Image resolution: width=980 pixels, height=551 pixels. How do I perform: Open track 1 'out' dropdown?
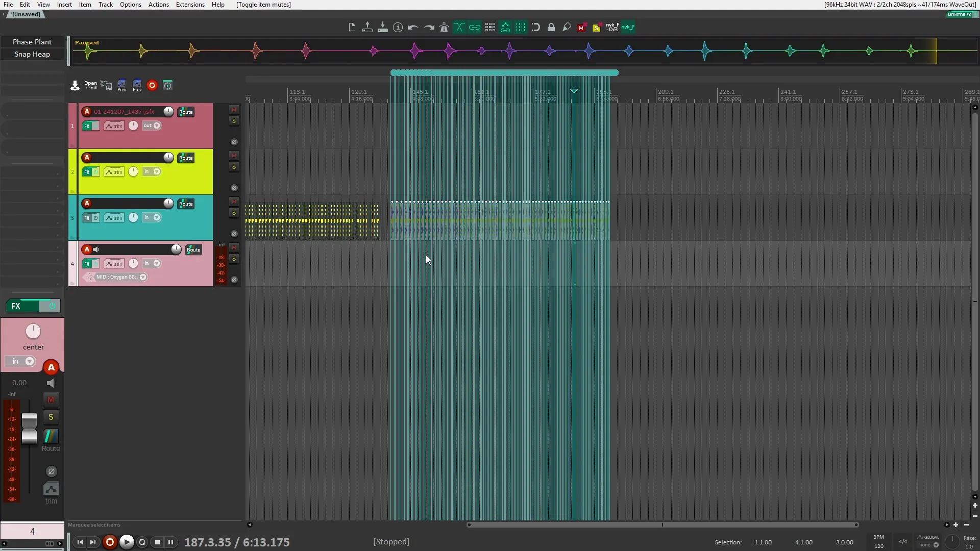click(x=152, y=126)
